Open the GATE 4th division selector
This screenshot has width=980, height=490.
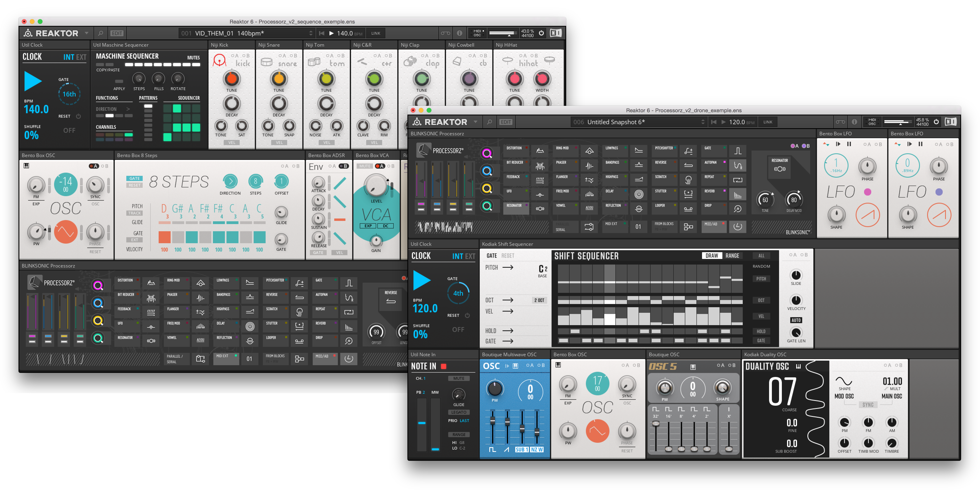tap(458, 293)
